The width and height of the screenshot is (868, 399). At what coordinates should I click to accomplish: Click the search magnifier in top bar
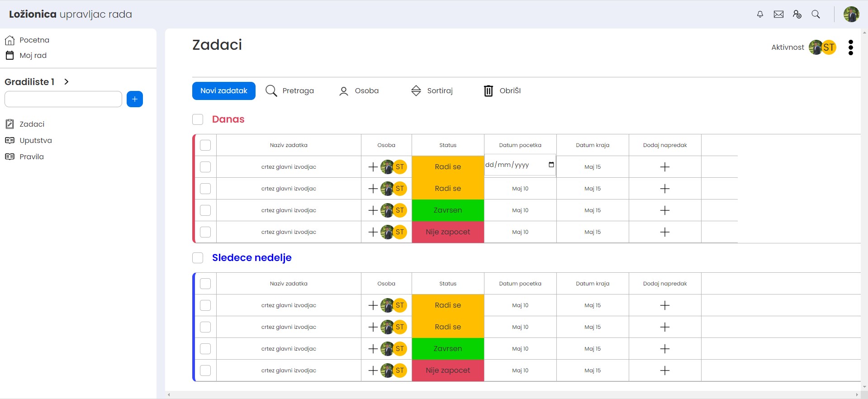coord(816,14)
